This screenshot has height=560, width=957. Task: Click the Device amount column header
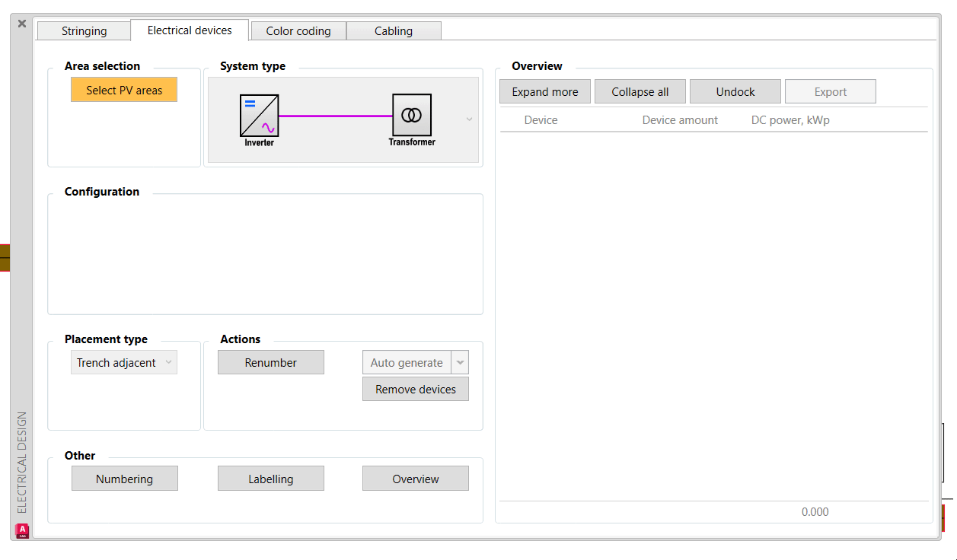pyautogui.click(x=680, y=120)
